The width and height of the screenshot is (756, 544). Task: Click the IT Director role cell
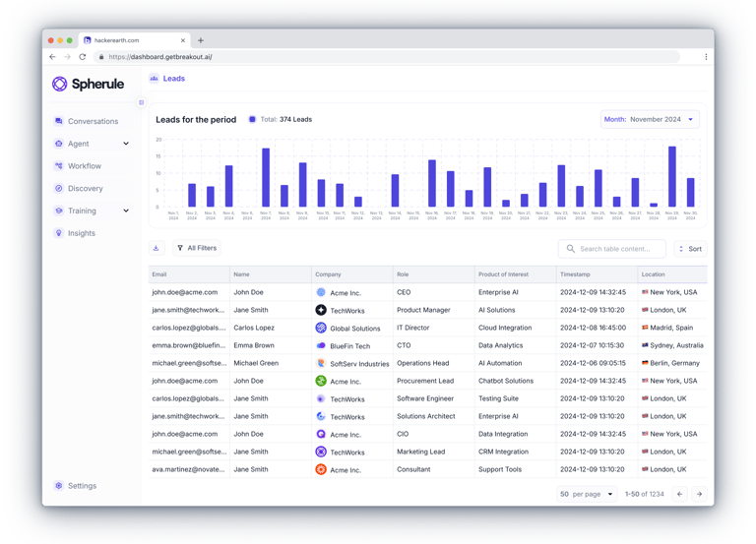point(412,328)
